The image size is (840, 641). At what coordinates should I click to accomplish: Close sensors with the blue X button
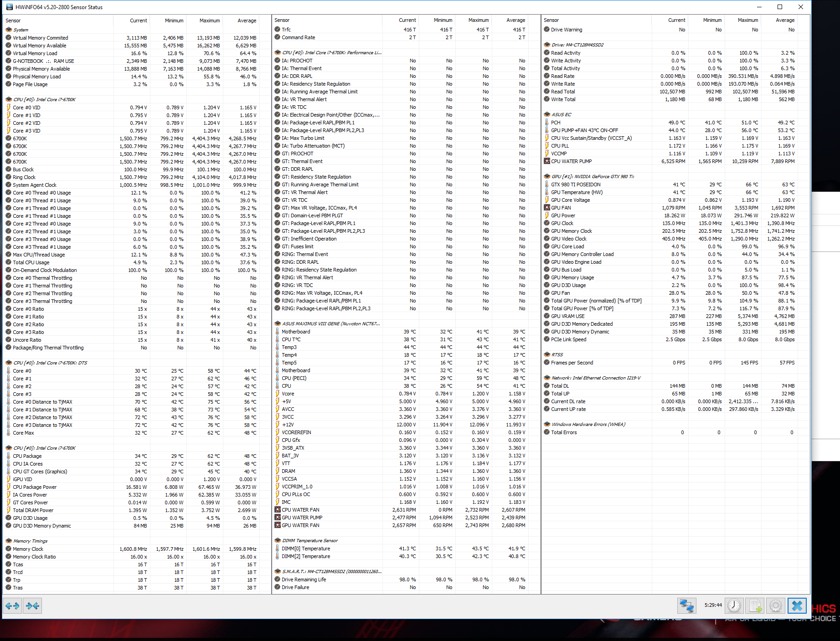pos(797,606)
